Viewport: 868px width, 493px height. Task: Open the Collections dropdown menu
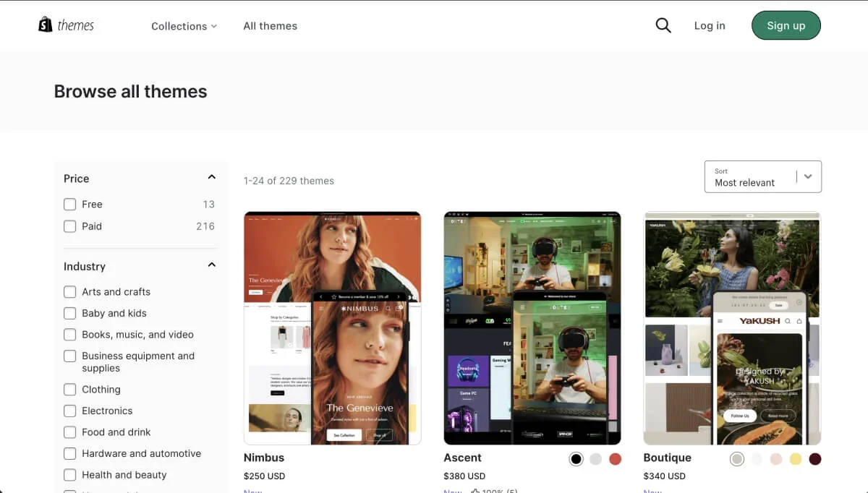point(184,25)
